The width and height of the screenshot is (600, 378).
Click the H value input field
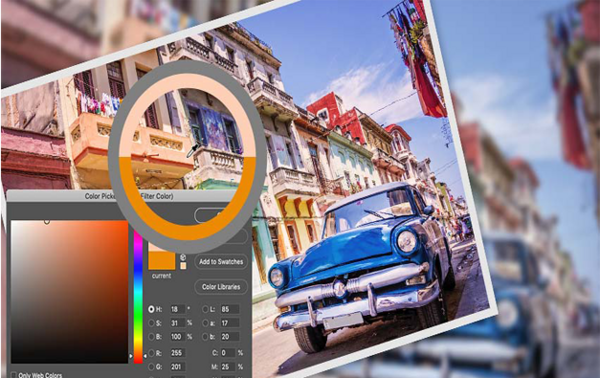(177, 309)
